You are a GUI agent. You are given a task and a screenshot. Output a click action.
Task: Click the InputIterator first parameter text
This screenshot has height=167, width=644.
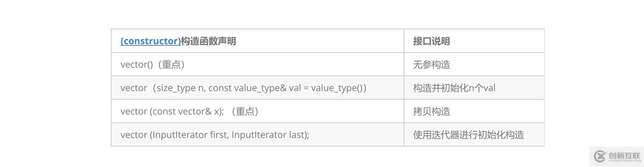coord(189,135)
